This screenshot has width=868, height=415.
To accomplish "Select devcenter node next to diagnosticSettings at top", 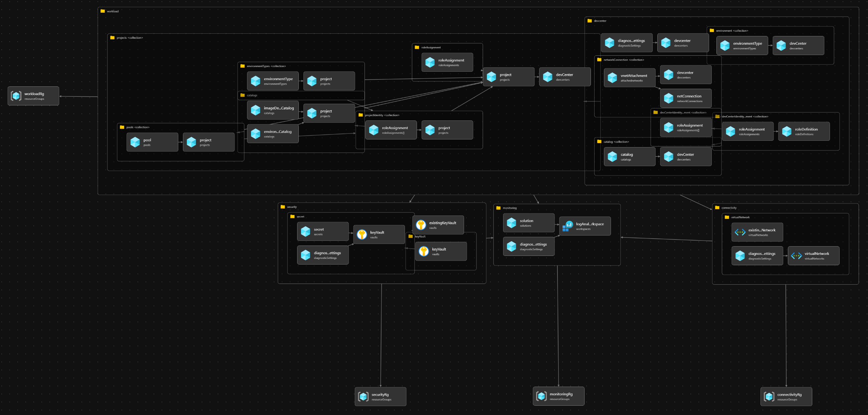I will click(x=683, y=43).
